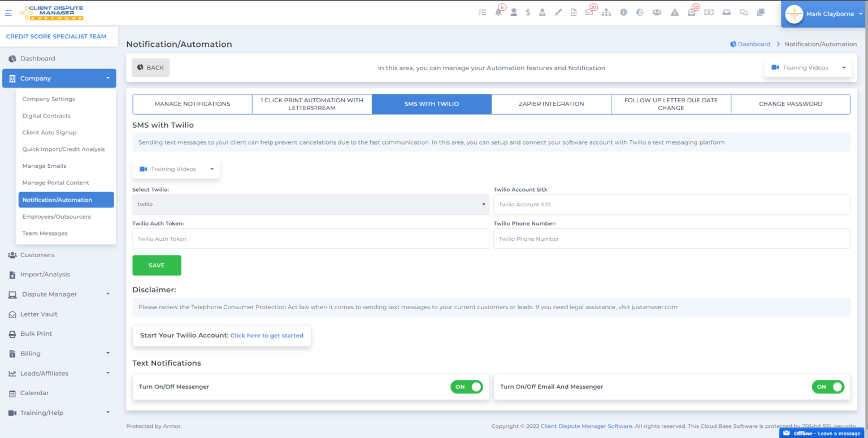Collapse the Company section in the sidebar
The image size is (868, 438).
click(59, 78)
